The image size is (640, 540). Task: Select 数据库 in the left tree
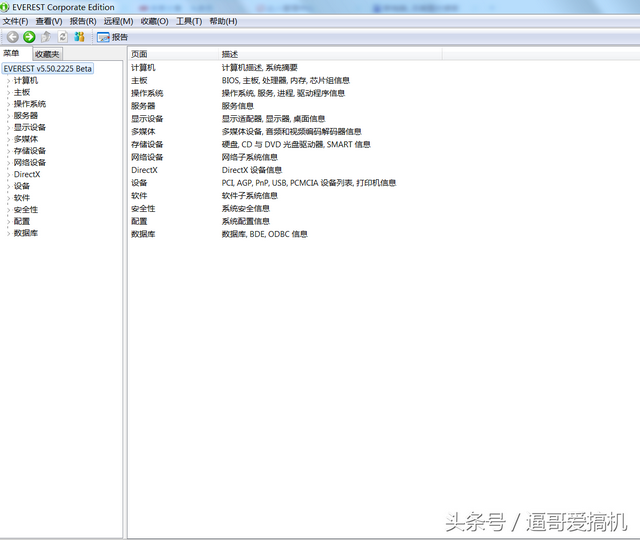(x=26, y=233)
